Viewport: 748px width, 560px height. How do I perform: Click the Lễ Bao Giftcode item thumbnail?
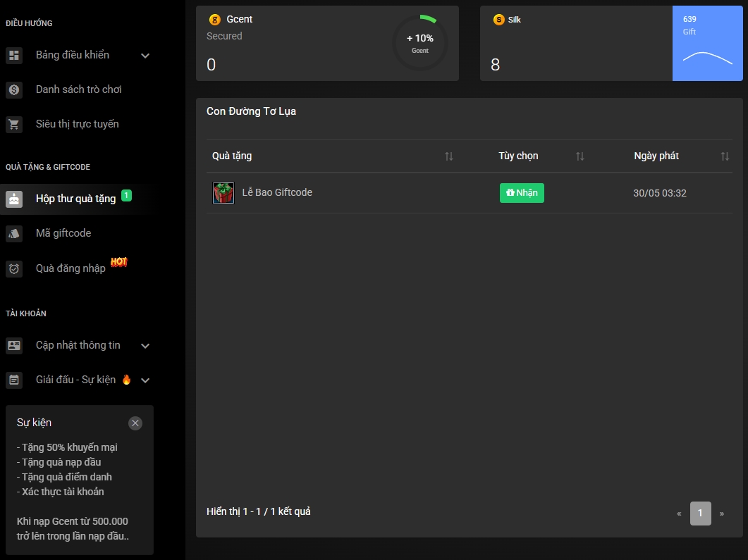(223, 193)
